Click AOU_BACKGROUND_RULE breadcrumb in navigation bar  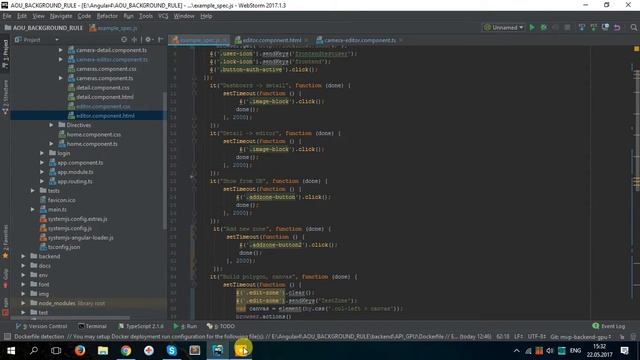tap(43, 28)
